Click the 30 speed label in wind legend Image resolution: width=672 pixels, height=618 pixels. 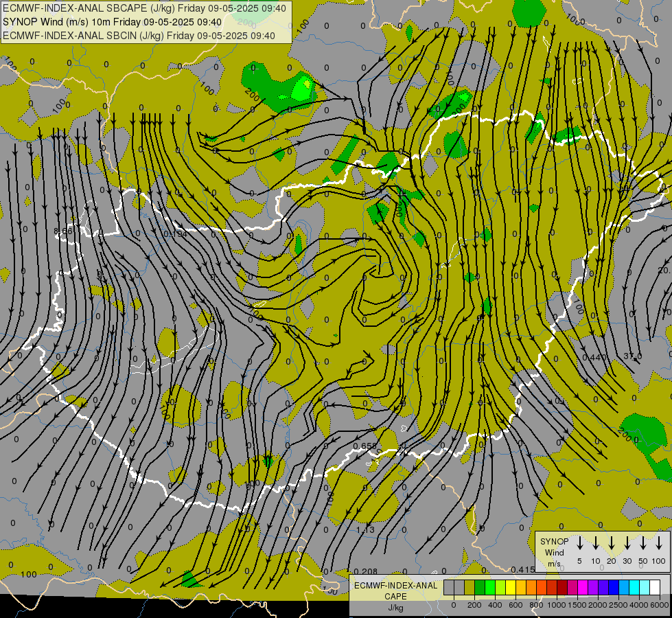pos(627,561)
